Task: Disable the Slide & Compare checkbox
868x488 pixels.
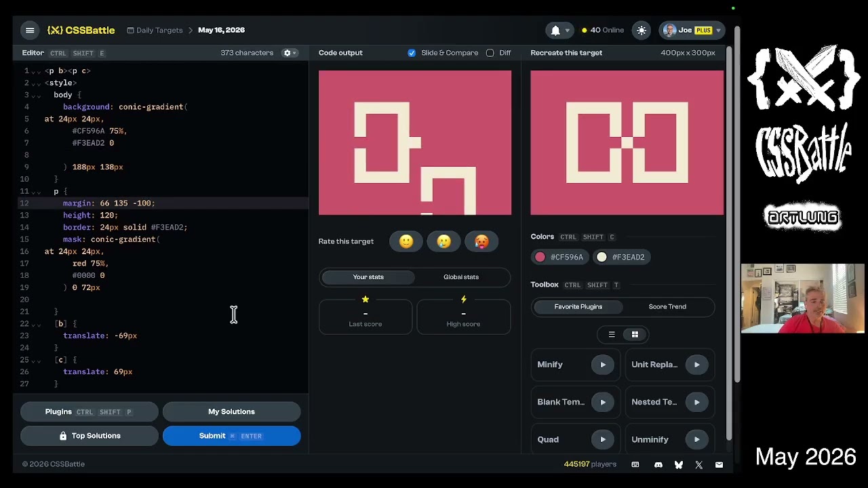Action: (412, 53)
